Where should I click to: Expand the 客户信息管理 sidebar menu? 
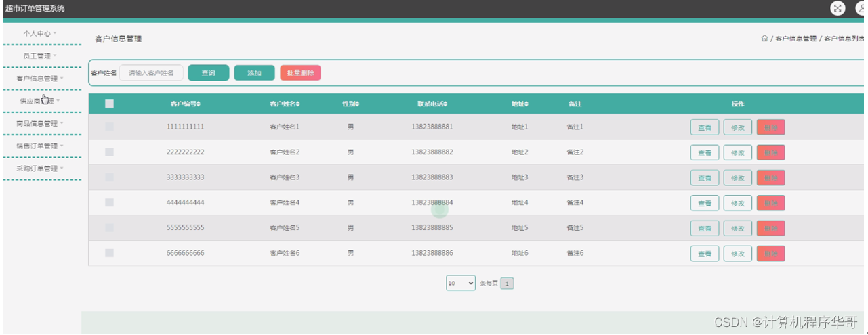[x=40, y=79]
